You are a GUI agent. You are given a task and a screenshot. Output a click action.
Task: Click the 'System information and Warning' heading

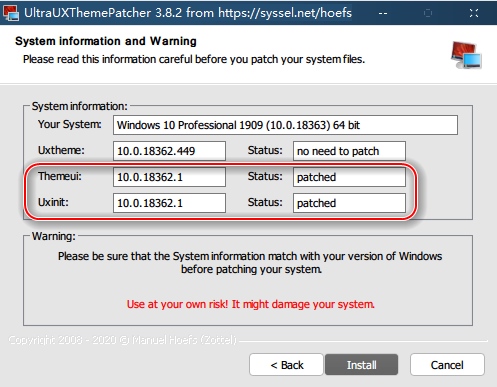pos(106,41)
